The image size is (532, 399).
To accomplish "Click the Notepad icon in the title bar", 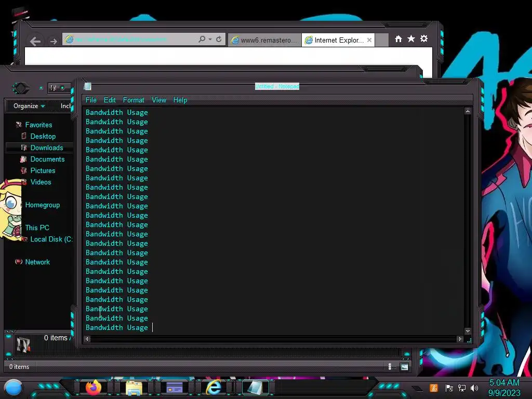I will [87, 86].
